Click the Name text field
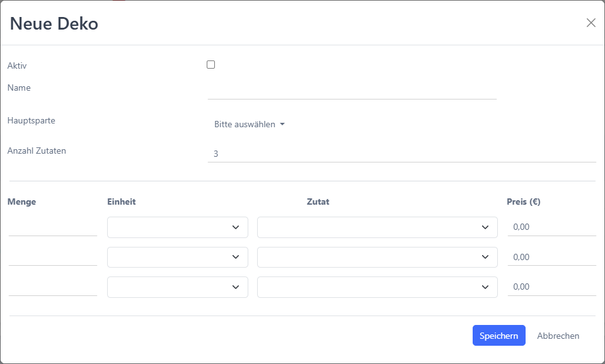Viewport: 605px width, 364px height. pos(352,91)
